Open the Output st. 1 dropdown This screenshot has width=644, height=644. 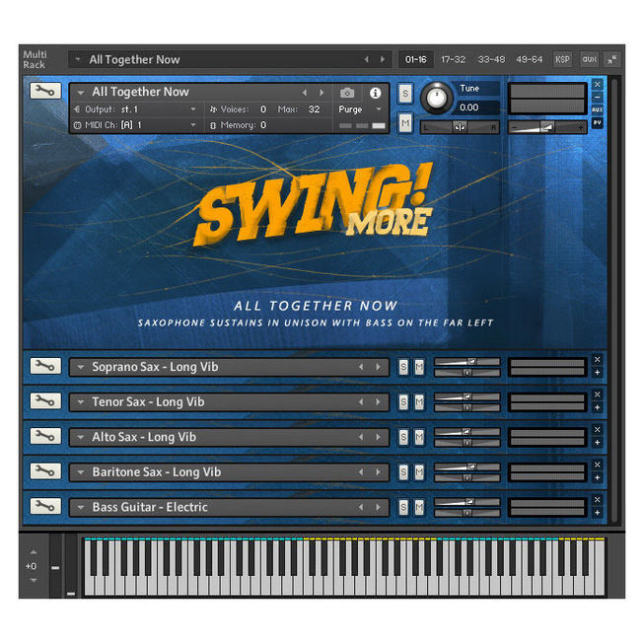(x=193, y=109)
